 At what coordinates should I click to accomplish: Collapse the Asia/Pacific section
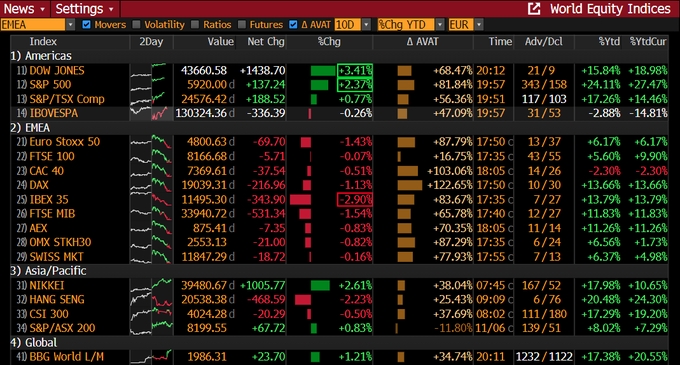tap(48, 271)
